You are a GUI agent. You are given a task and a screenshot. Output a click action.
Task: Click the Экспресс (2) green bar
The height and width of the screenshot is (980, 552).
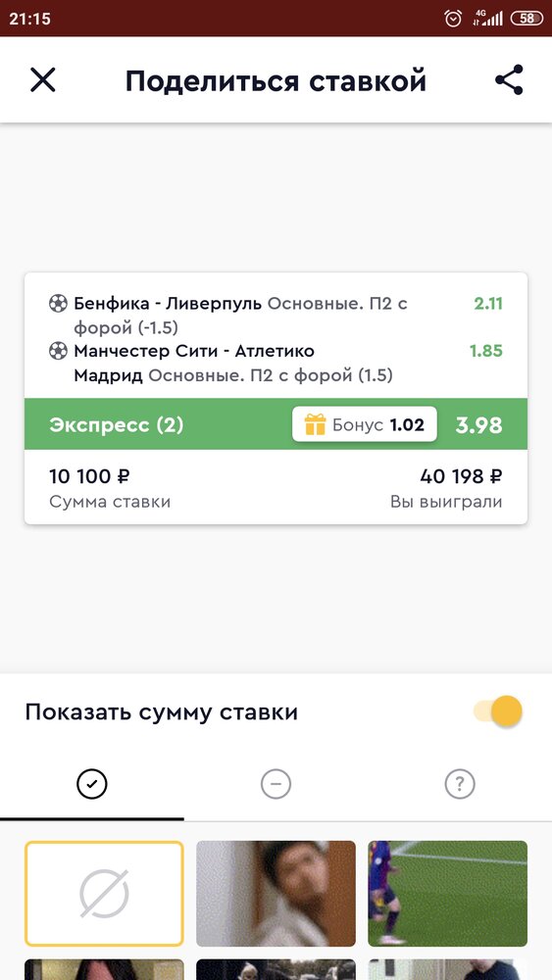point(276,424)
